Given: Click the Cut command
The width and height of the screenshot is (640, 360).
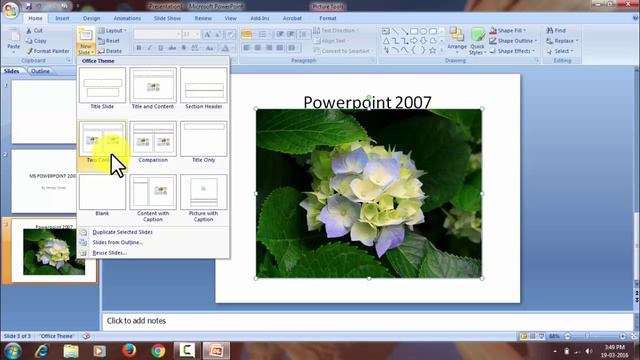Looking at the screenshot, I should coord(34,31).
